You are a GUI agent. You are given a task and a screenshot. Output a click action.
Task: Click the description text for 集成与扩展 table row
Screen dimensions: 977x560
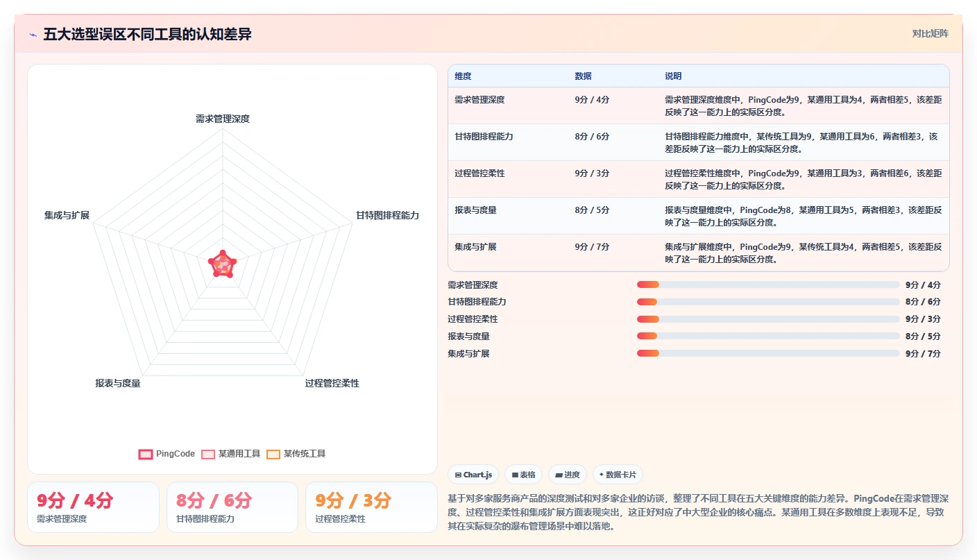803,253
